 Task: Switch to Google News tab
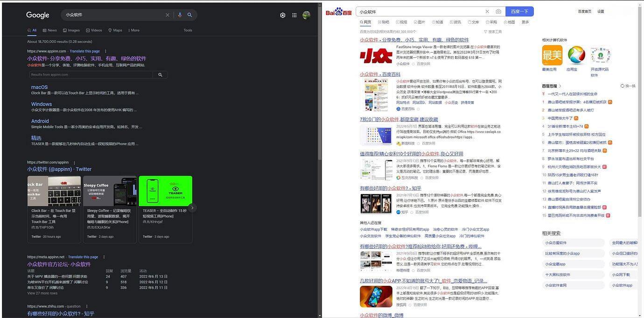49,30
